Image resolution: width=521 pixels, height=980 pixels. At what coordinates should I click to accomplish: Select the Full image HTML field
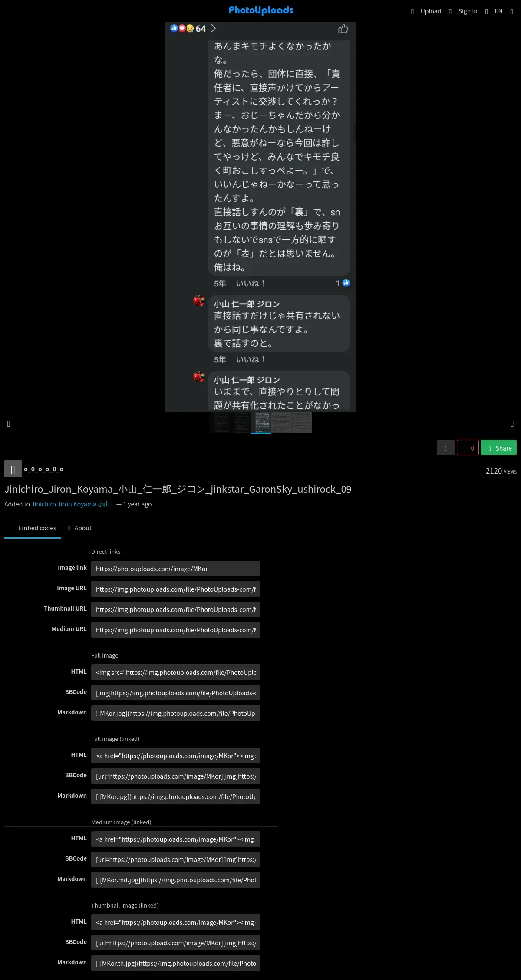[176, 672]
